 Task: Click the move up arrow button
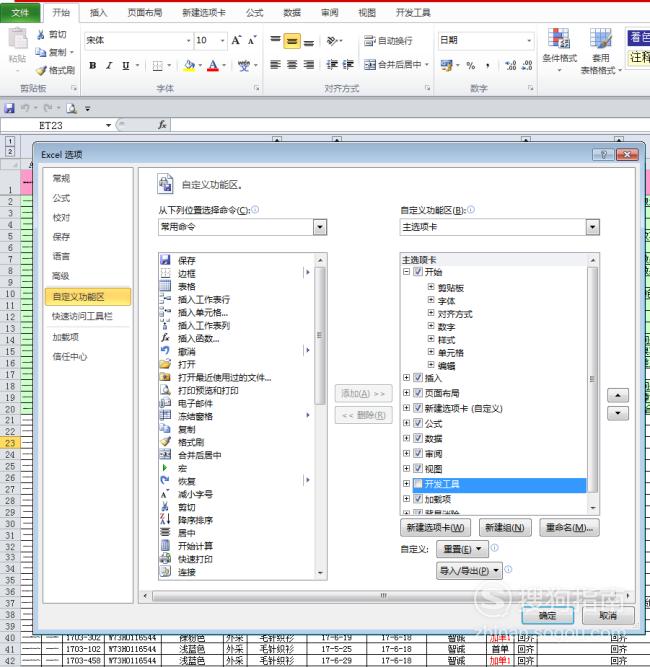pyautogui.click(x=618, y=395)
